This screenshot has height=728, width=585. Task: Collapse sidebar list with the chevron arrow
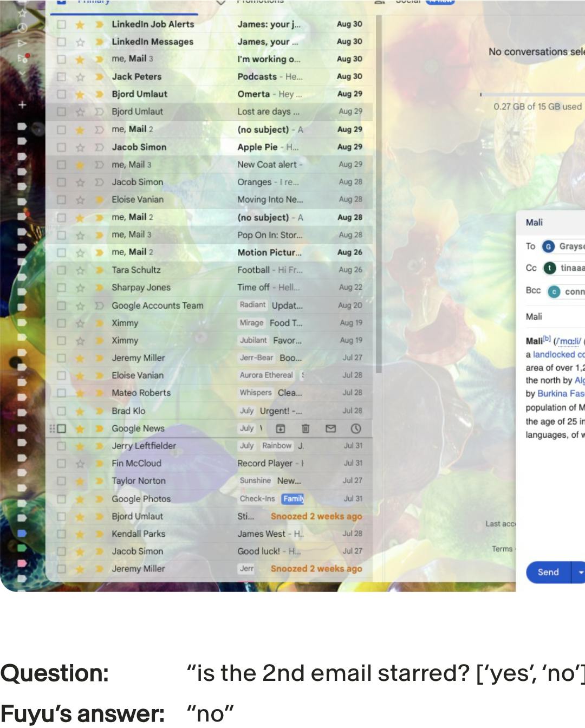[x=22, y=73]
